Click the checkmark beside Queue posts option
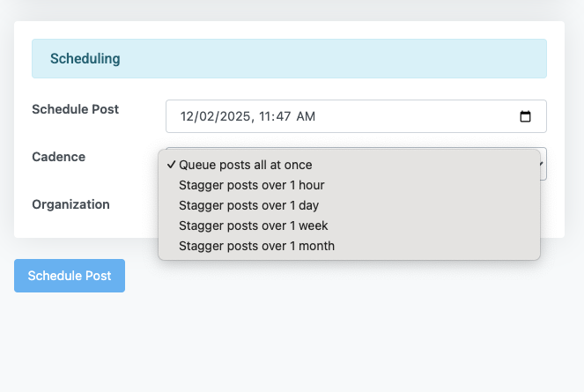Image resolution: width=584 pixels, height=392 pixels. (171, 165)
